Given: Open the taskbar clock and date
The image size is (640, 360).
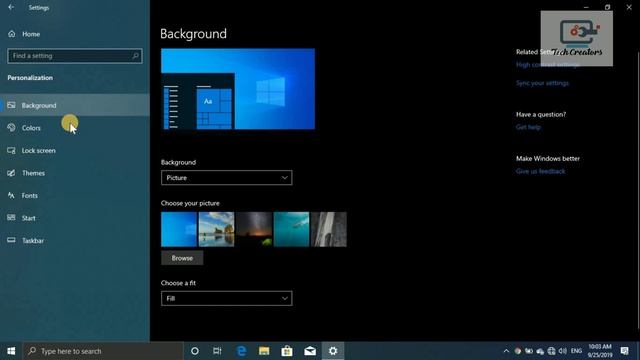Looking at the screenshot, I should pos(600,351).
